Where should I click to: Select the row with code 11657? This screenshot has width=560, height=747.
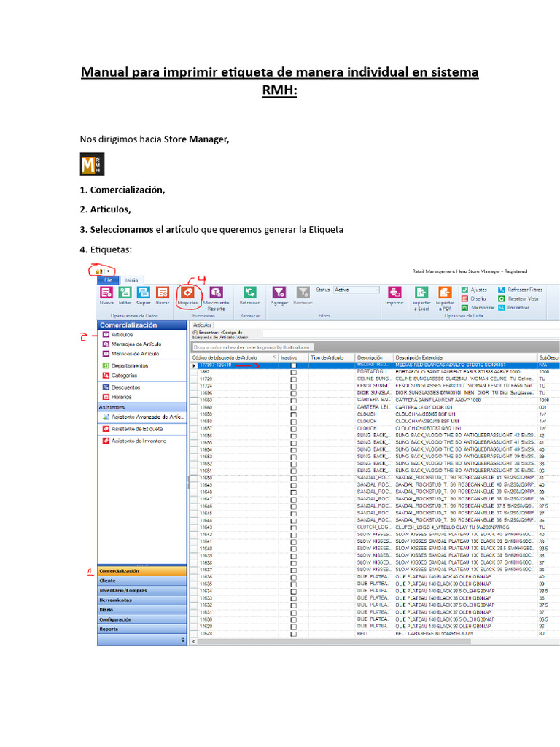(374, 429)
